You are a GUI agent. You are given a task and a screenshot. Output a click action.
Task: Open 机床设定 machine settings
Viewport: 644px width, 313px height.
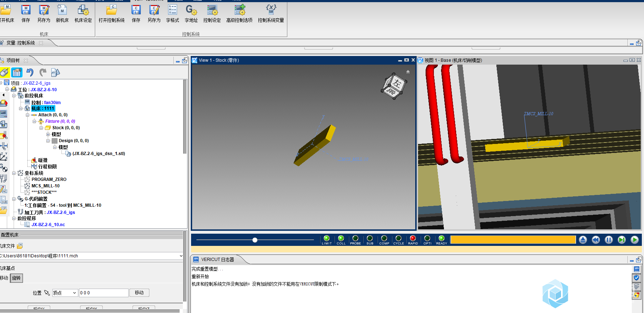[x=83, y=10]
